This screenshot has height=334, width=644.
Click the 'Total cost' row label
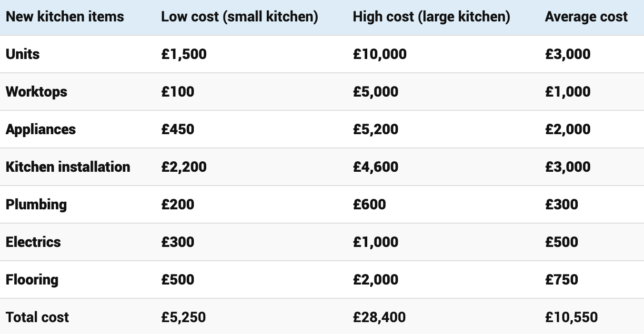tap(38, 317)
